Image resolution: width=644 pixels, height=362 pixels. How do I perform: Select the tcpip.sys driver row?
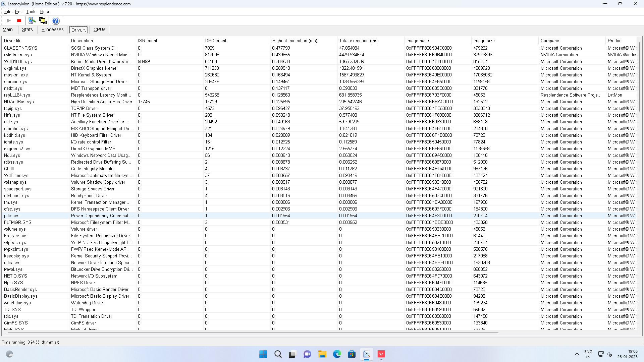click(x=319, y=108)
